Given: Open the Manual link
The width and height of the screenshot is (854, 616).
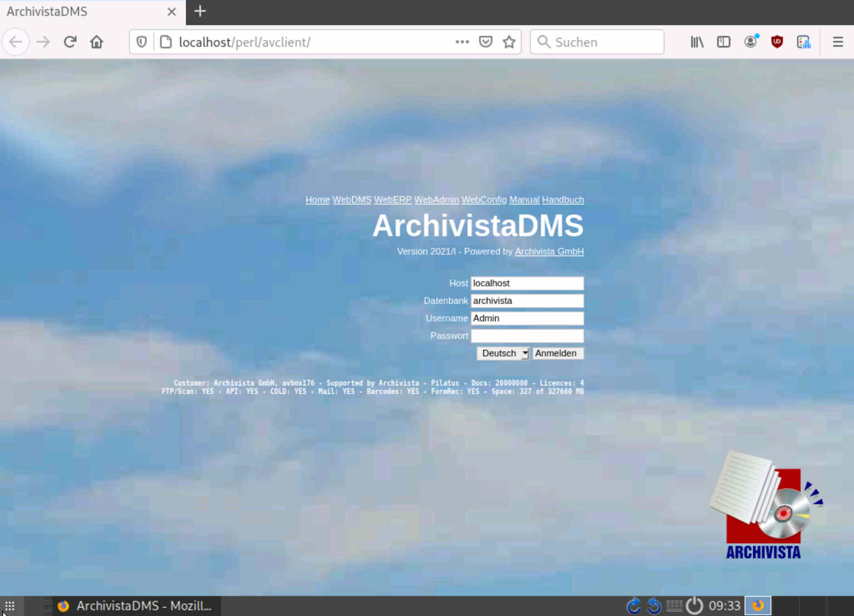Looking at the screenshot, I should pos(524,200).
